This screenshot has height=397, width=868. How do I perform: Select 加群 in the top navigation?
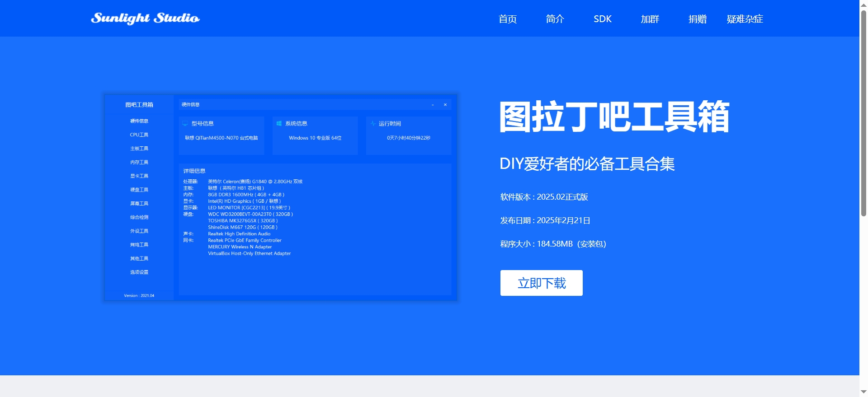(x=650, y=19)
